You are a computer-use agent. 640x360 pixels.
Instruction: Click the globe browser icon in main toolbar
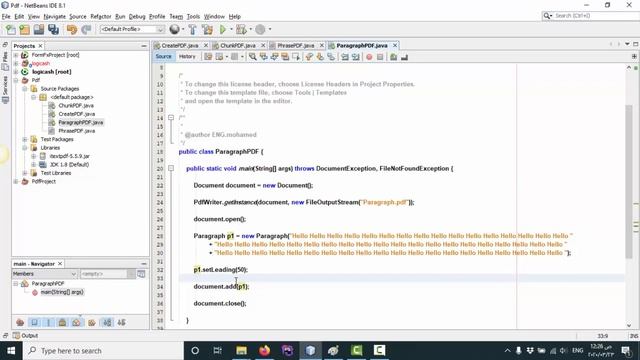pos(174,29)
